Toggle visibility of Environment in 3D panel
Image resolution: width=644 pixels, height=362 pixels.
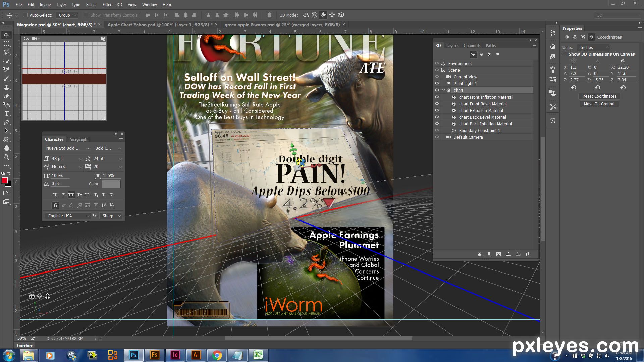tap(437, 63)
